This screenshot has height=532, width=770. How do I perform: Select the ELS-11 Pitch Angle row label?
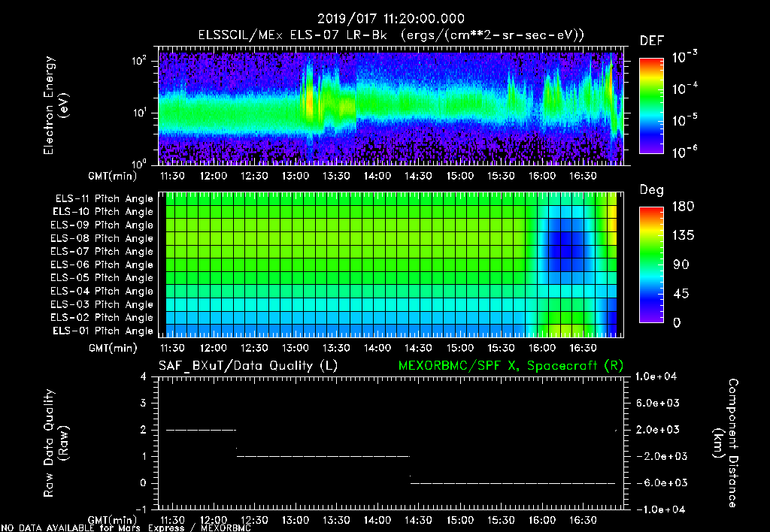pos(104,199)
